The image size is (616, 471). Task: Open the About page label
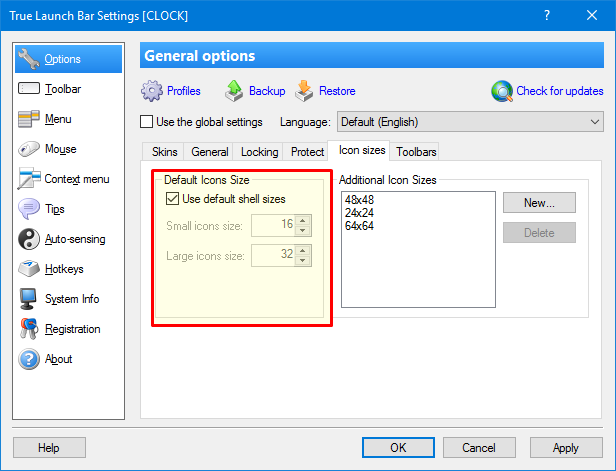[59, 359]
